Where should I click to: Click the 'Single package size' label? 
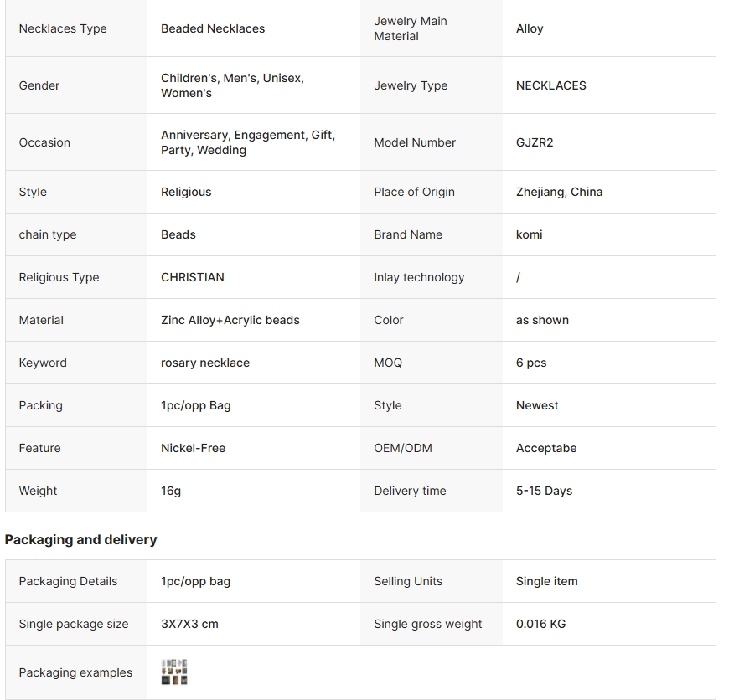click(x=74, y=624)
